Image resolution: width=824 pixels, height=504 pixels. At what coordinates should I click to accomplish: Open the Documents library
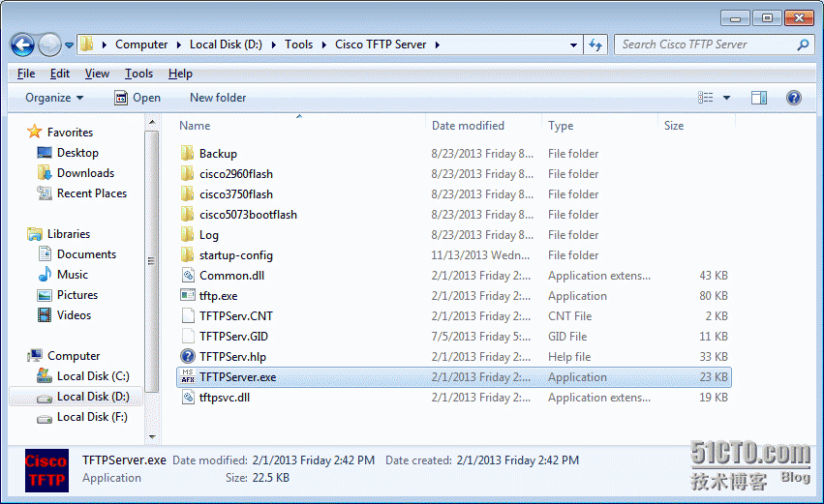click(86, 254)
